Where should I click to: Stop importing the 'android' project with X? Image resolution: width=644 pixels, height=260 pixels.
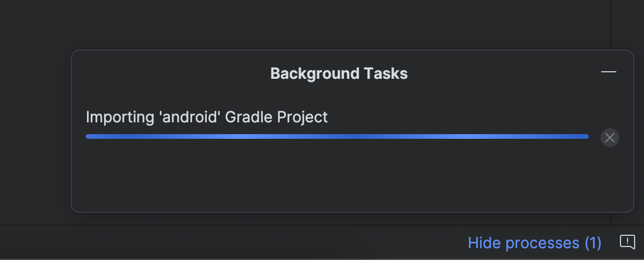pos(609,138)
